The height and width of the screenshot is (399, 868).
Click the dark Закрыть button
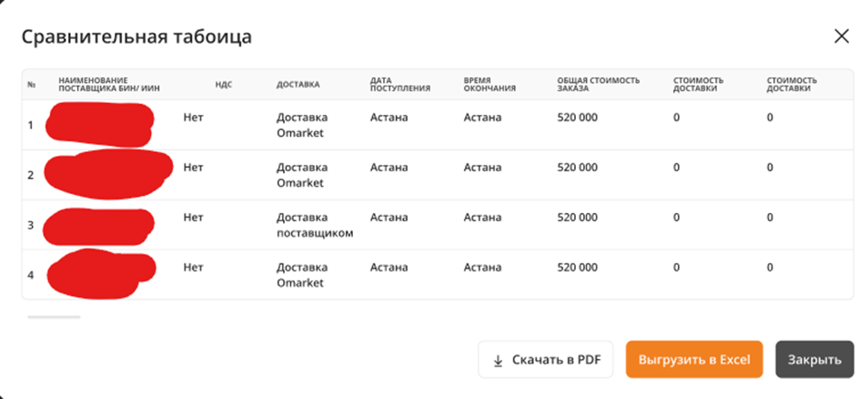point(814,359)
